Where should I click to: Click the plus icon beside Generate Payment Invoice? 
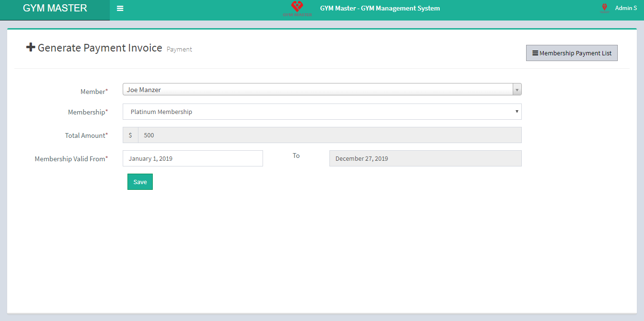31,47
